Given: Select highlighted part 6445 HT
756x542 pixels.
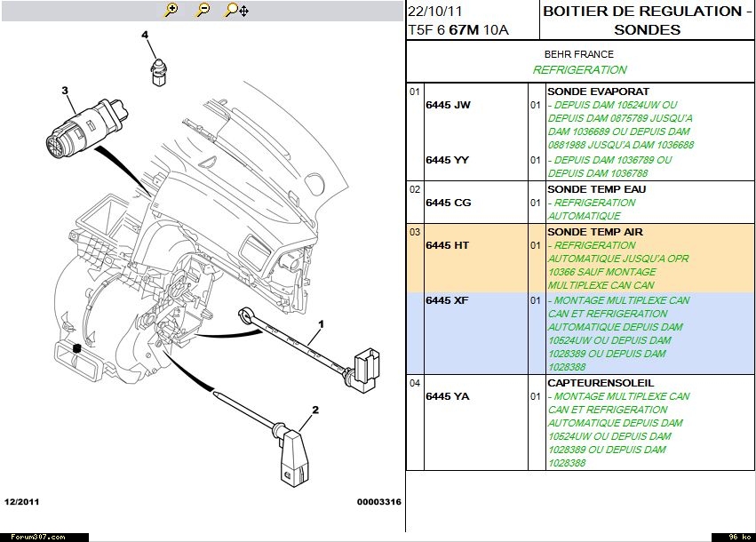Looking at the screenshot, I should [x=447, y=245].
